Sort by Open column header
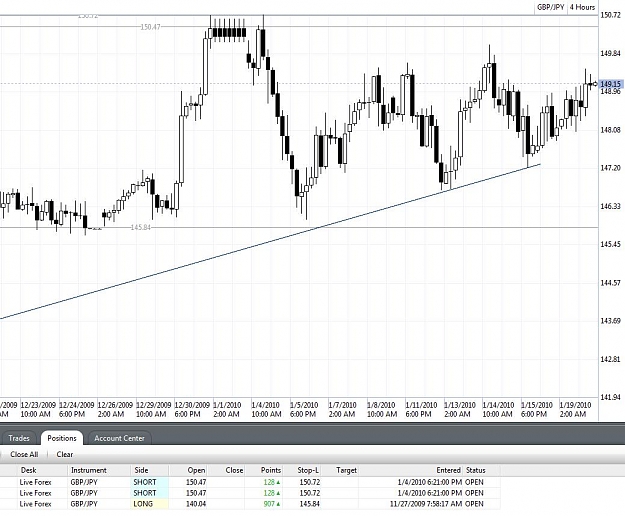The width and height of the screenshot is (625, 516). (x=197, y=470)
